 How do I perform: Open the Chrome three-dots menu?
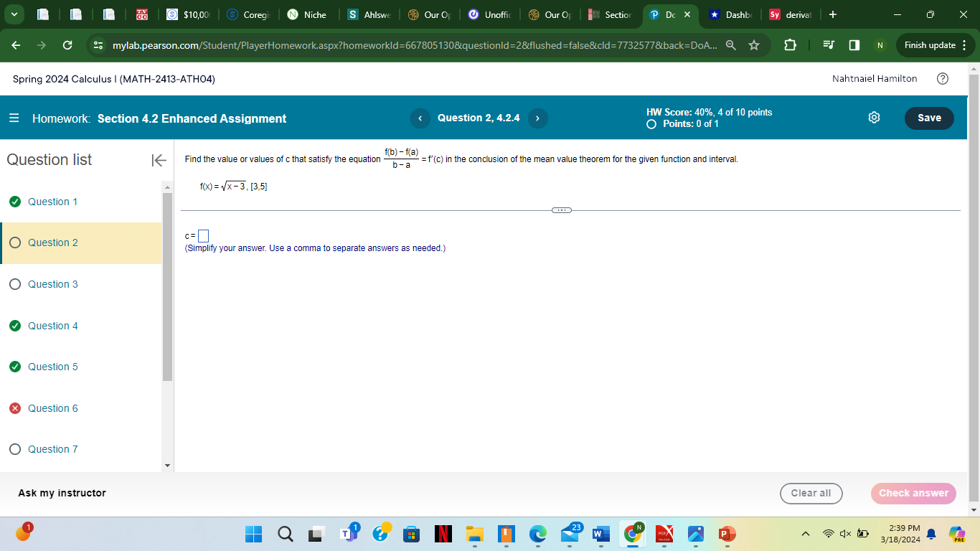click(964, 45)
